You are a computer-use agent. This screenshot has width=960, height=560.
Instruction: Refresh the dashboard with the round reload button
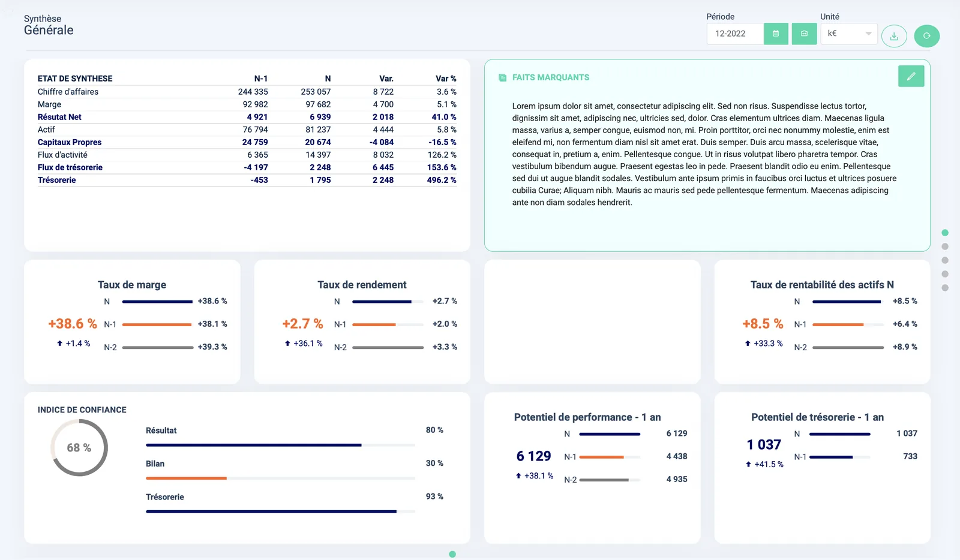927,36
